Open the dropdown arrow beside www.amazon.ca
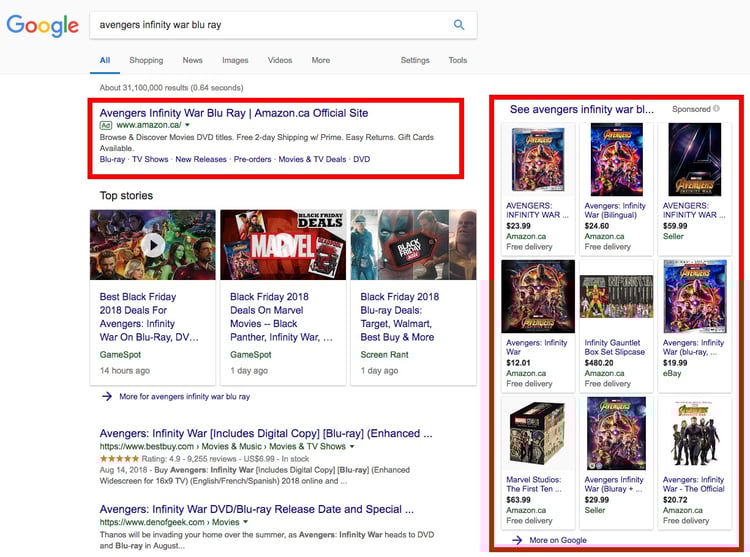Screen dimensions: 750x557 pos(187,126)
